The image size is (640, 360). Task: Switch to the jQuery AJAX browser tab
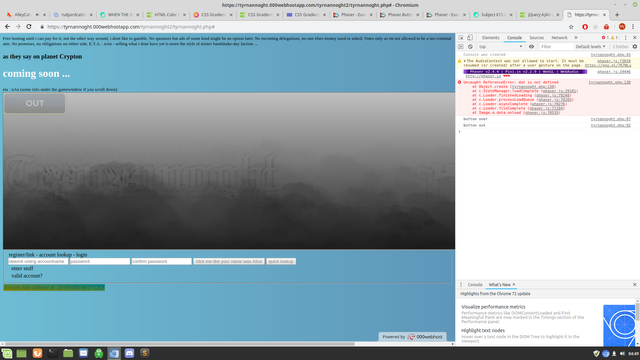point(540,15)
